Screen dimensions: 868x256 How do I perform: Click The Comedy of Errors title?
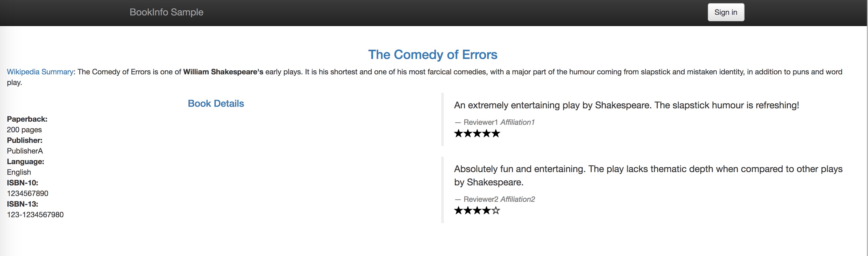pos(433,54)
